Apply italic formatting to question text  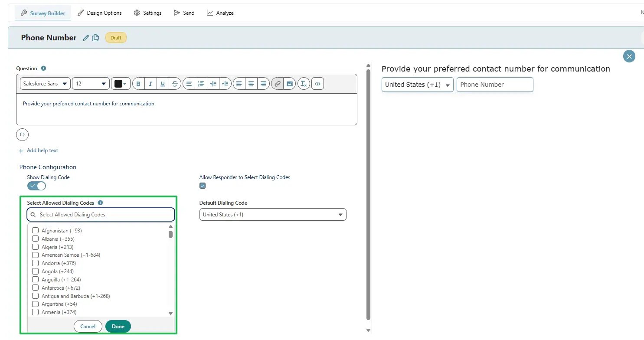[x=150, y=84]
